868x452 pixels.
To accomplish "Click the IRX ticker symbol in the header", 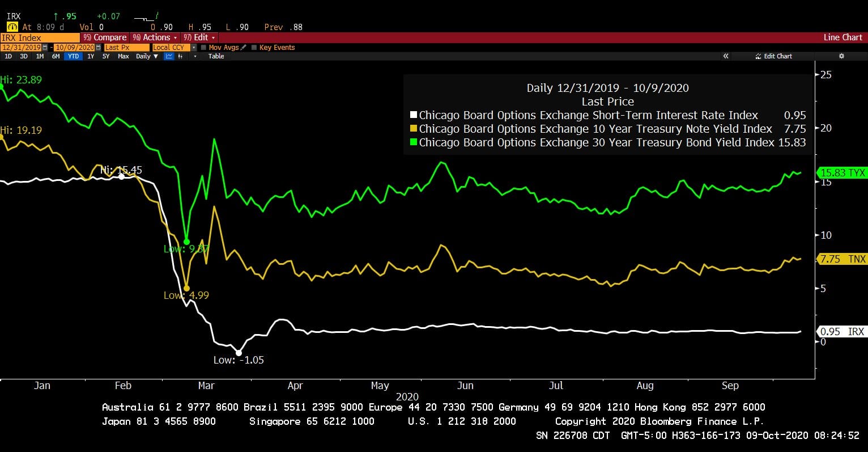I will tap(14, 16).
